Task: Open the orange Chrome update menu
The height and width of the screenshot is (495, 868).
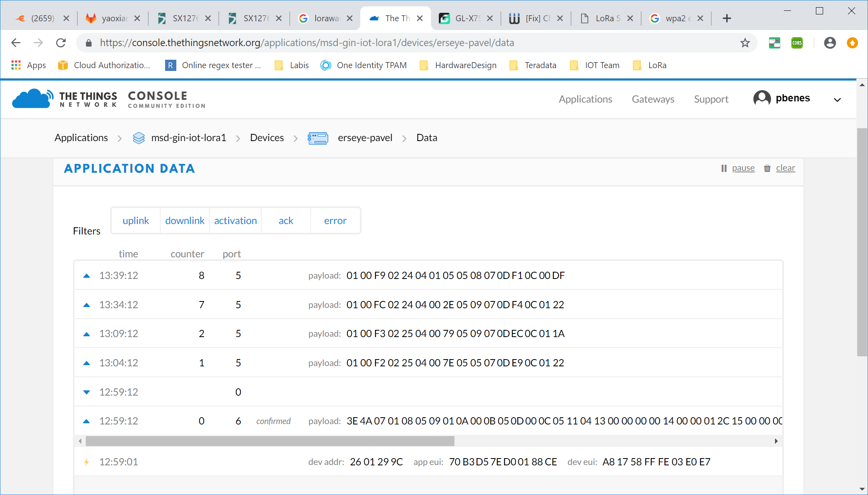Action: point(852,42)
